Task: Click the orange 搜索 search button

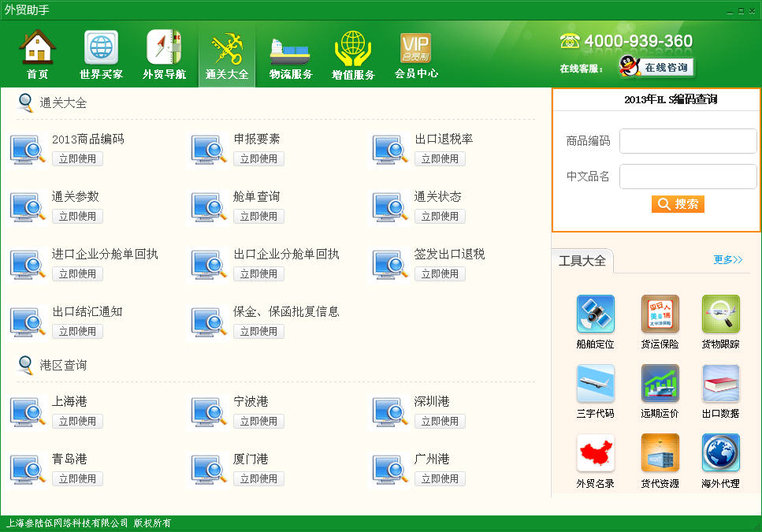Action: [x=678, y=204]
